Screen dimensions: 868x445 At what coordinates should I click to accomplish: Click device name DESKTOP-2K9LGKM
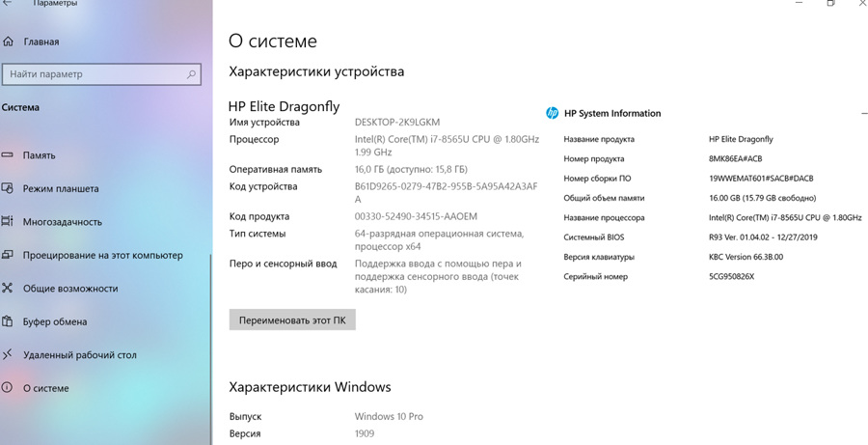[x=397, y=123]
